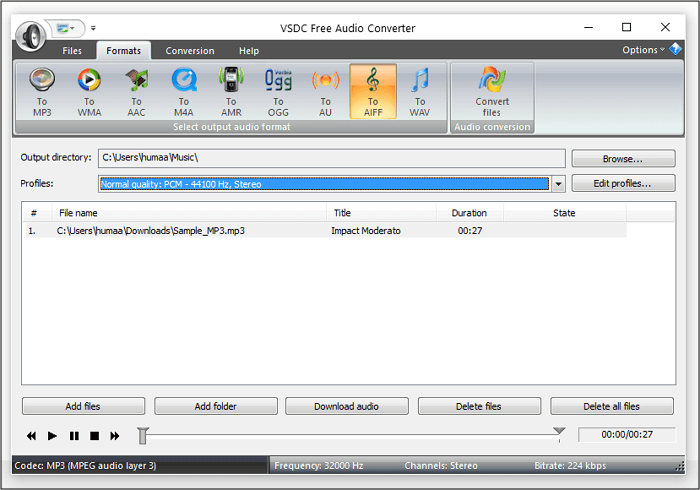The height and width of the screenshot is (490, 700).
Task: Expand quick access toolbar customize arrow
Action: [x=94, y=28]
